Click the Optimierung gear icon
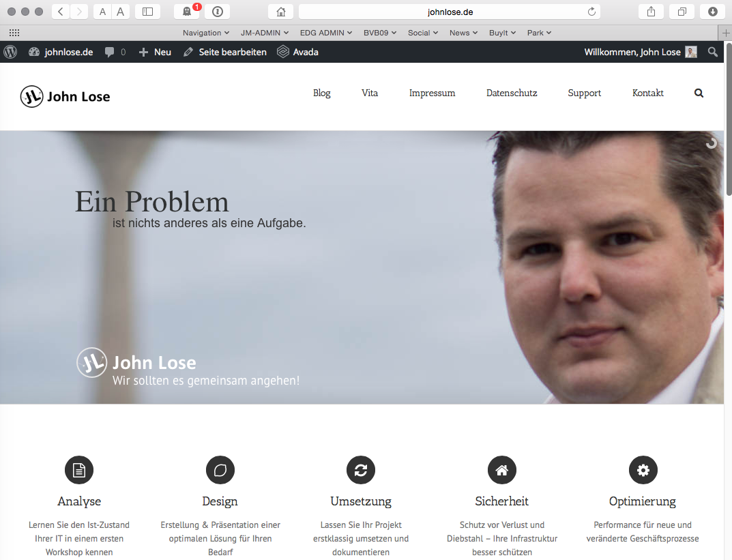This screenshot has width=732, height=560. [x=643, y=470]
